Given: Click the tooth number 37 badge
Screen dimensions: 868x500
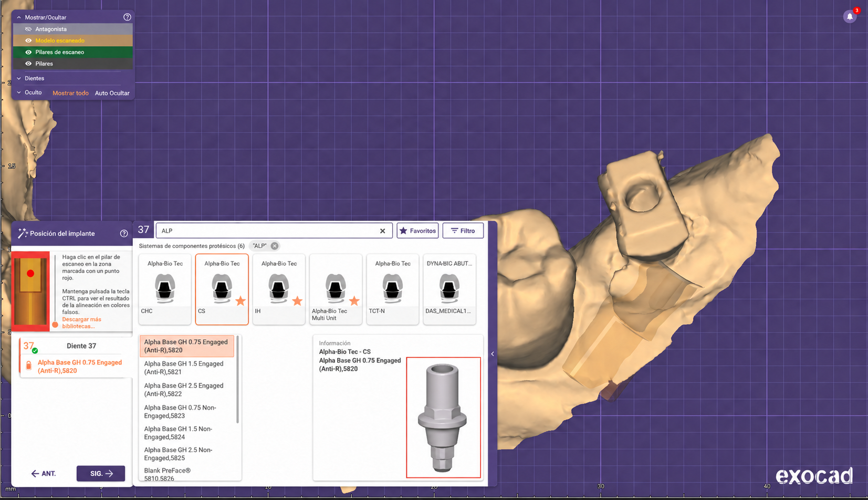Looking at the screenshot, I should tap(143, 230).
